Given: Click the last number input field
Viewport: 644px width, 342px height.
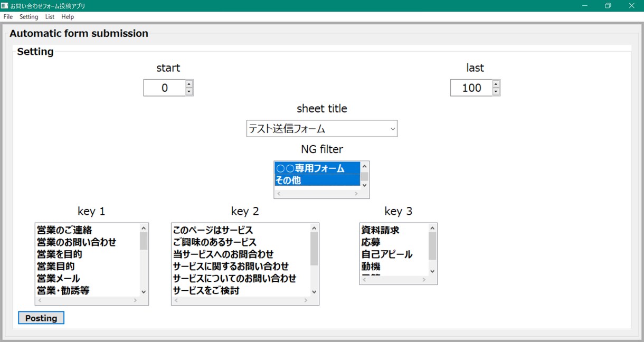Looking at the screenshot, I should click(471, 88).
